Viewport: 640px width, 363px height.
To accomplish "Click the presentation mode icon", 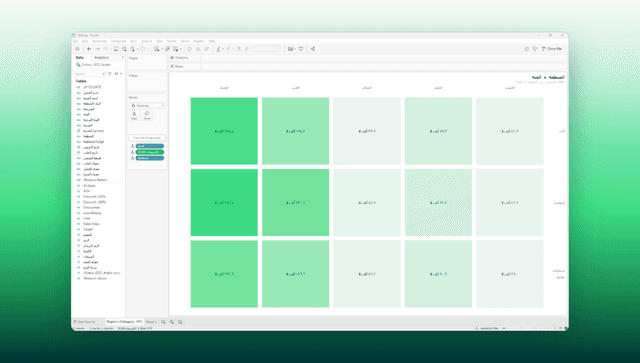I will (301, 49).
